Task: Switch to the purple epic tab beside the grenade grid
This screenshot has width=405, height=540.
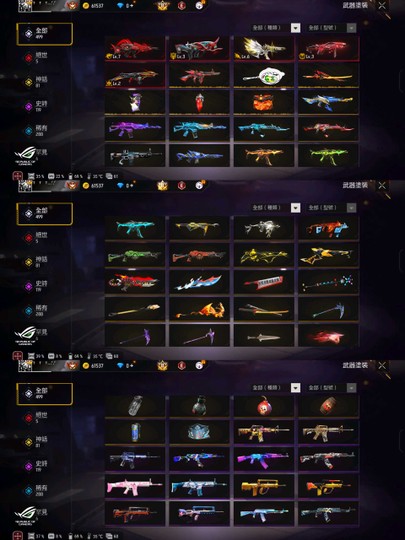Action: (x=37, y=466)
